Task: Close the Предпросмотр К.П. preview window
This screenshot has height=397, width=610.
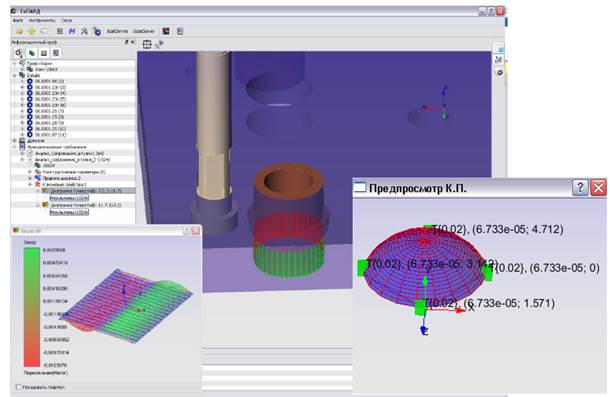Action: pyautogui.click(x=598, y=188)
